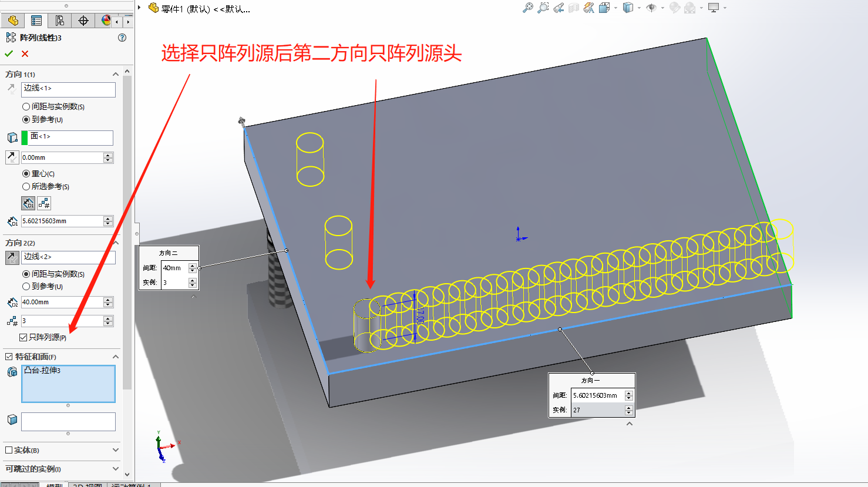The image size is (868, 487).
Task: Select Boss-Extrude3 in the features list
Action: 42,371
